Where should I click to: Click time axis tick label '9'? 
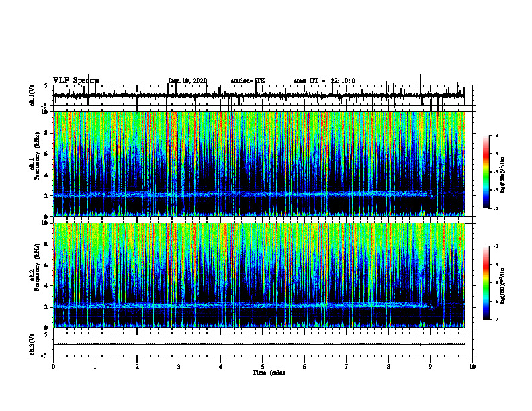click(430, 367)
